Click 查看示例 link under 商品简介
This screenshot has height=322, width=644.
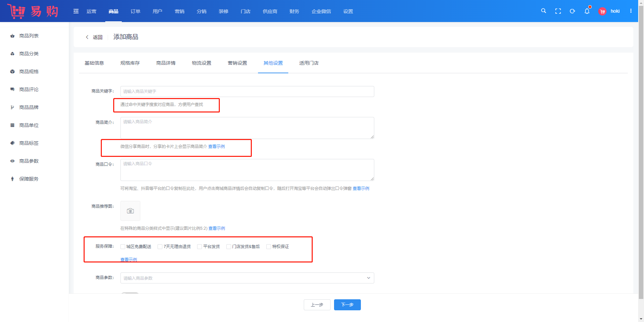(x=216, y=147)
